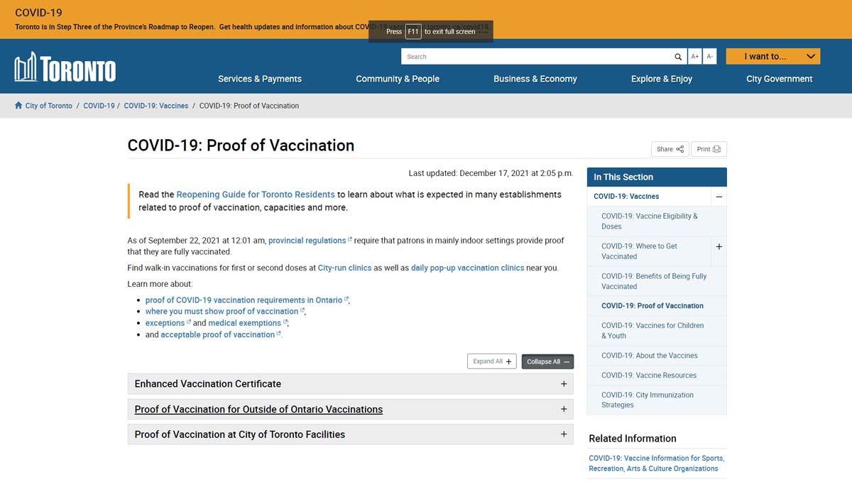Click the search magnifier icon
Image resolution: width=852 pixels, height=504 pixels.
pyautogui.click(x=678, y=57)
